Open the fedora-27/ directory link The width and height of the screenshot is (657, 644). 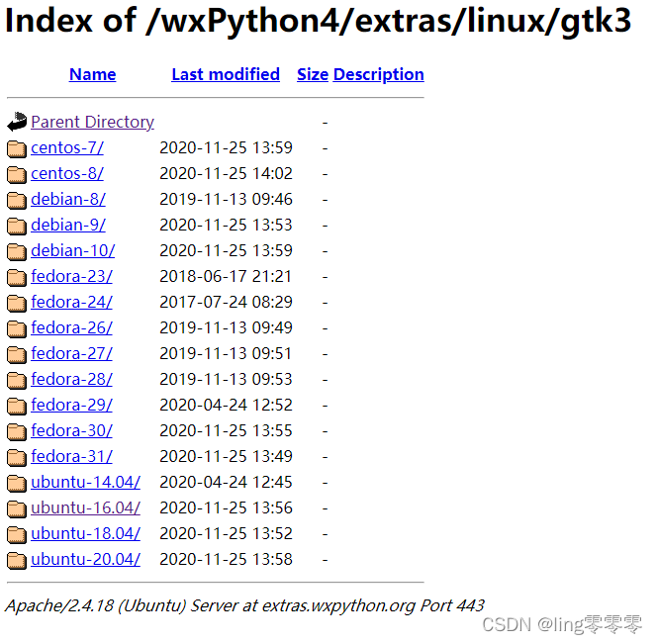[71, 353]
